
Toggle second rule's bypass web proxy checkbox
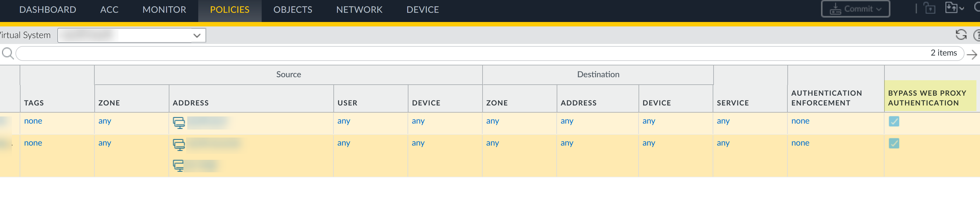coord(894,143)
